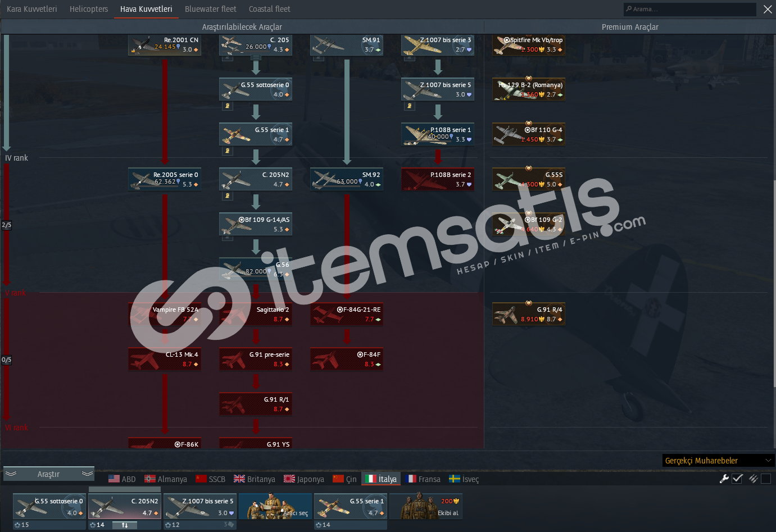
Task: Toggle the automatic ammo refill checkbox
Action: (766, 479)
